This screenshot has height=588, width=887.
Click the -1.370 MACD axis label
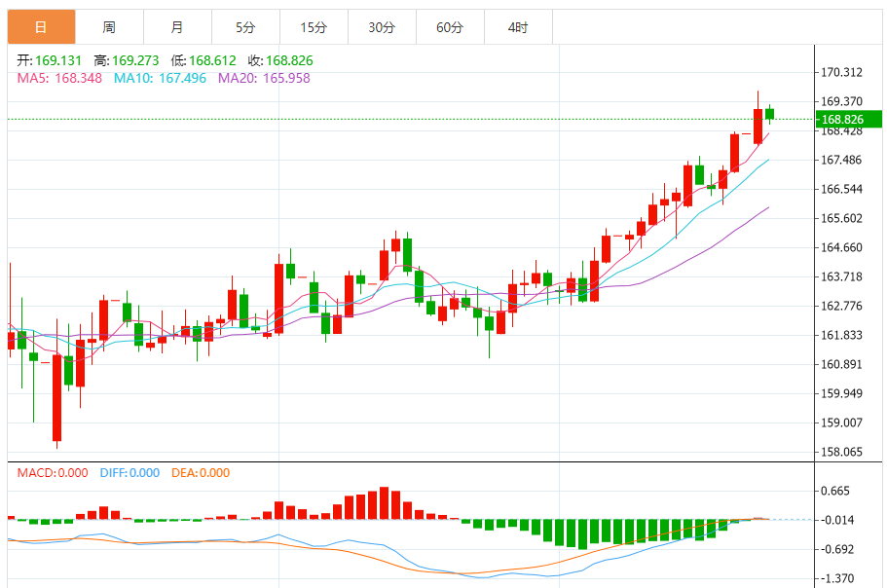tap(837, 578)
